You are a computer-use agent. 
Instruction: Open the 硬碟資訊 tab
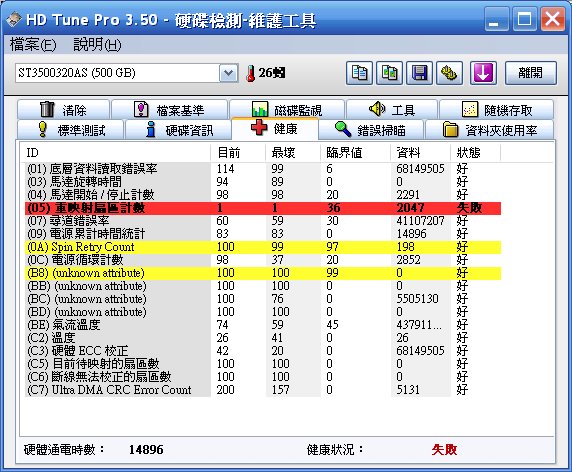[178, 129]
